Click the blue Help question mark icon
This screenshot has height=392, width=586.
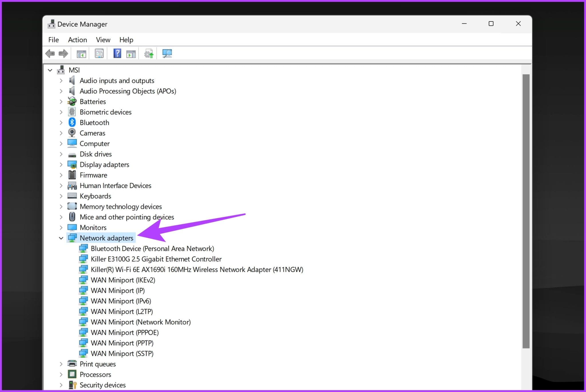pyautogui.click(x=117, y=54)
